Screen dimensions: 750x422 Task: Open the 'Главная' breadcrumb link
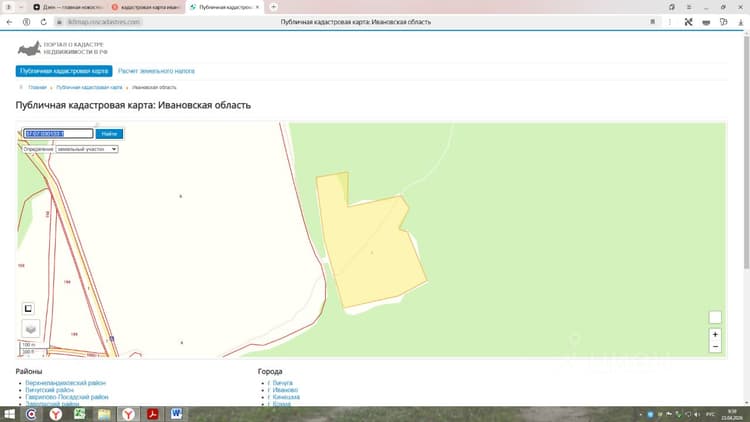point(37,87)
